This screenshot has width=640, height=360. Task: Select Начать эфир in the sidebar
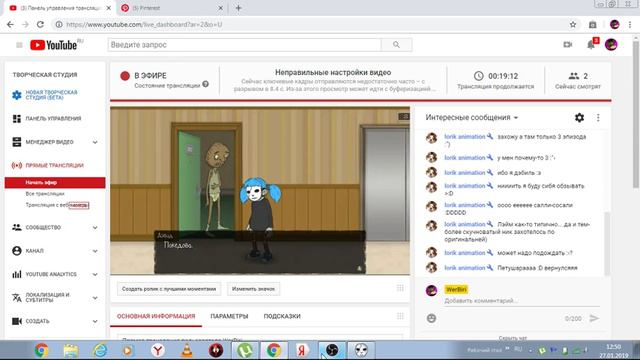[x=55, y=182]
